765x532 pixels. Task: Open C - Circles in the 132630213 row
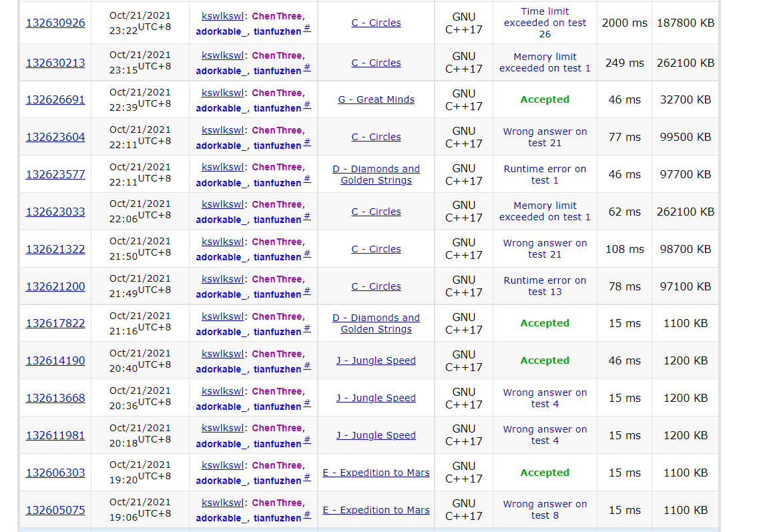[x=376, y=63]
